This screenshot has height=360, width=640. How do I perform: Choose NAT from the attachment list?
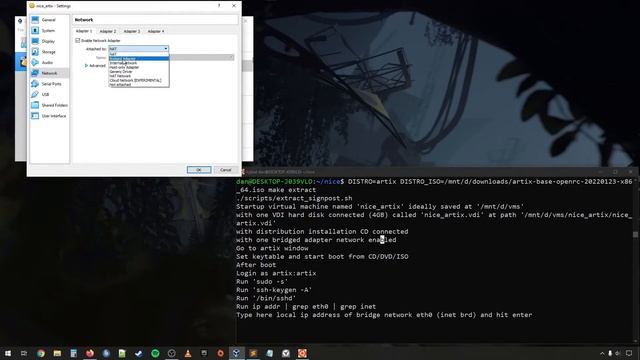pyautogui.click(x=139, y=54)
